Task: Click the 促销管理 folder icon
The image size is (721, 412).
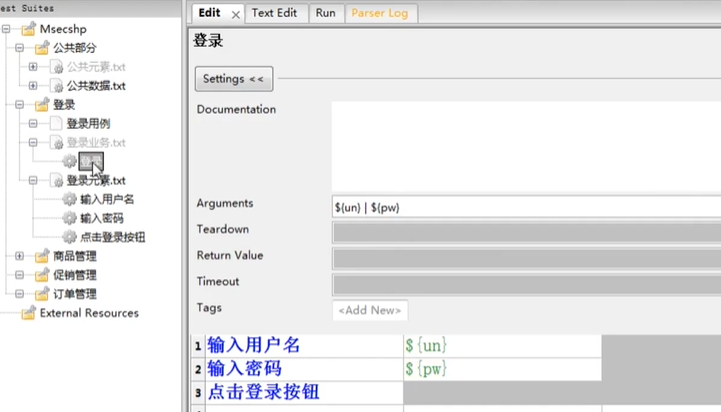Action: 42,275
